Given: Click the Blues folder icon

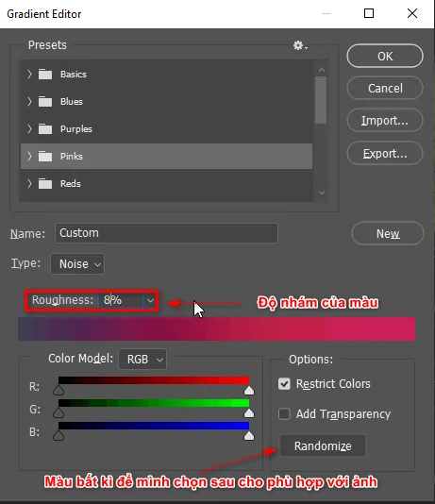Looking at the screenshot, I should [x=45, y=102].
